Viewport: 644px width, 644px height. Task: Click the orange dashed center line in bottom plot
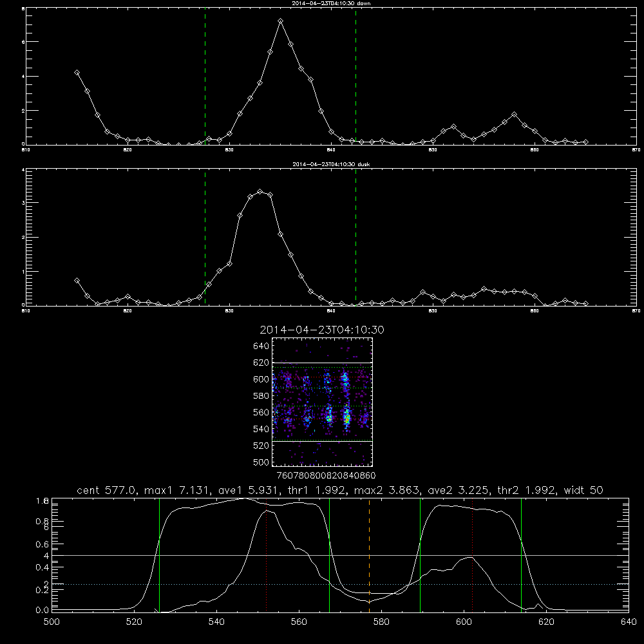coord(369,554)
